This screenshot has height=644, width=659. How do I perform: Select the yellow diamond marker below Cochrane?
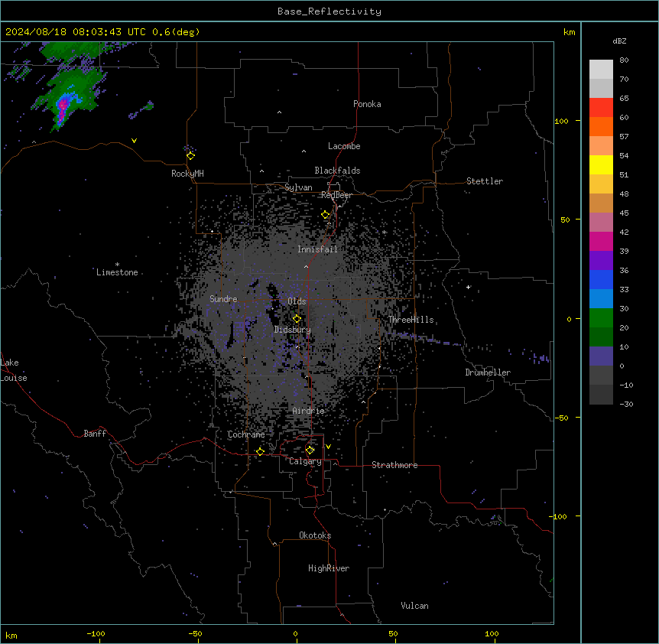point(260,451)
